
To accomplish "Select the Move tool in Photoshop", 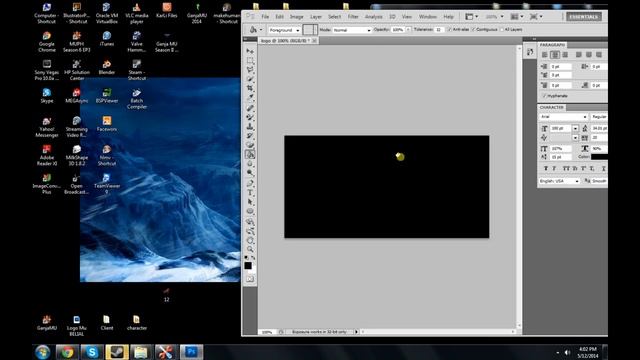I will (x=250, y=51).
